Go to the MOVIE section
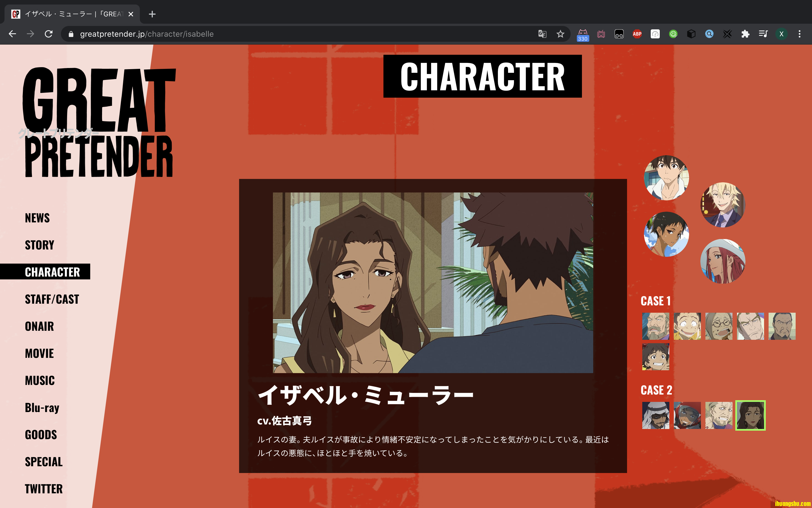812x508 pixels. click(x=39, y=353)
